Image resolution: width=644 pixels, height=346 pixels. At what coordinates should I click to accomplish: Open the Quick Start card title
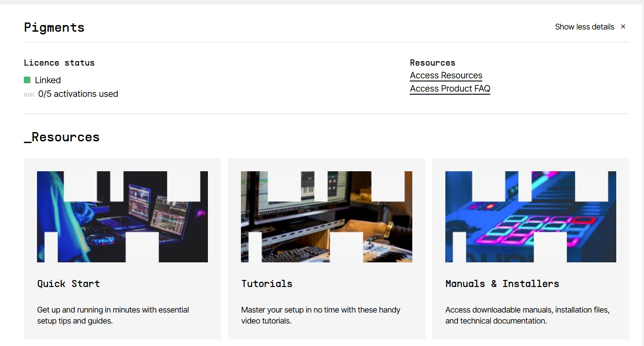pos(69,283)
